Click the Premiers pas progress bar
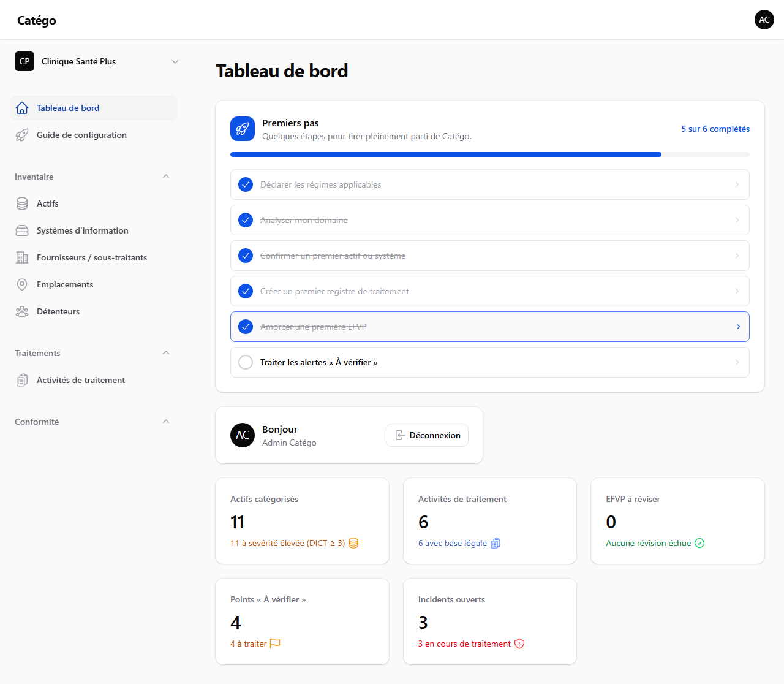The image size is (784, 684). coord(490,154)
